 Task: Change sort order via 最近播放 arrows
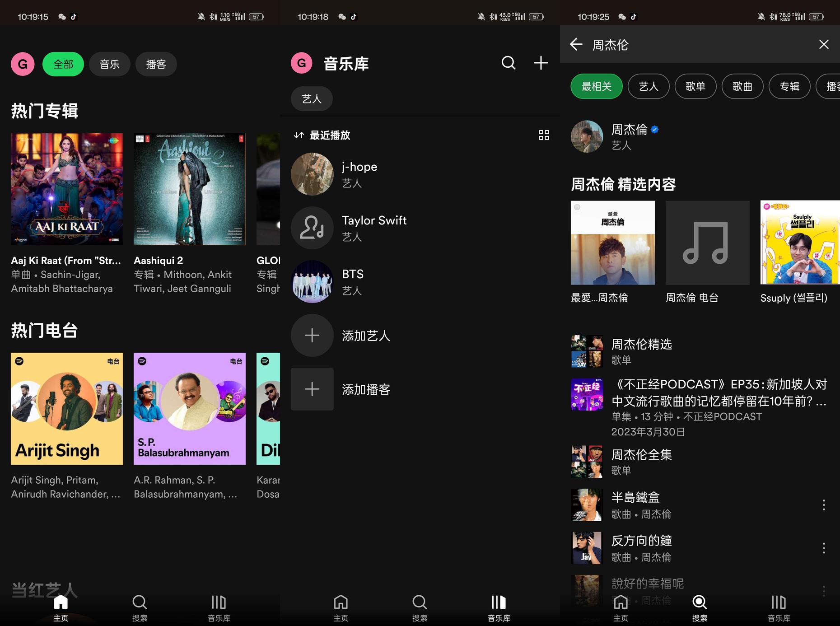(x=299, y=135)
